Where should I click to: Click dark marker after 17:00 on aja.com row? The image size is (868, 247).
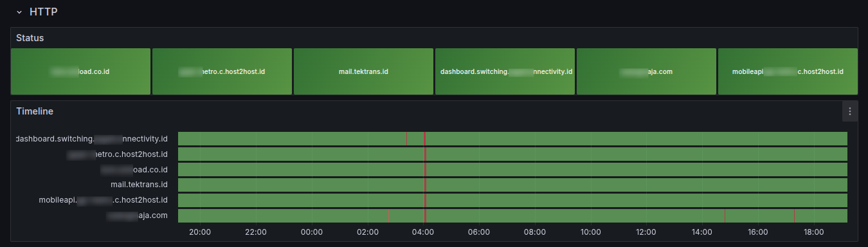coord(794,215)
